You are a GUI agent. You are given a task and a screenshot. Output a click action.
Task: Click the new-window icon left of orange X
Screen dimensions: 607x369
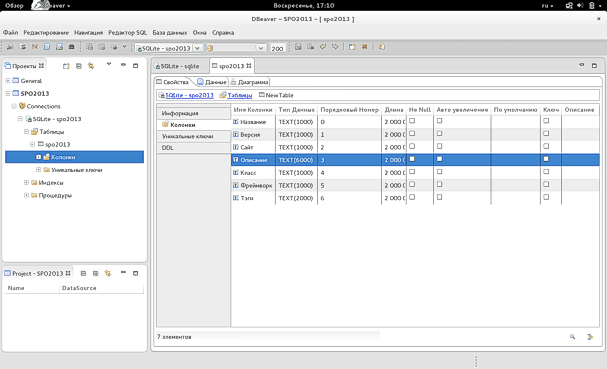[x=352, y=47]
